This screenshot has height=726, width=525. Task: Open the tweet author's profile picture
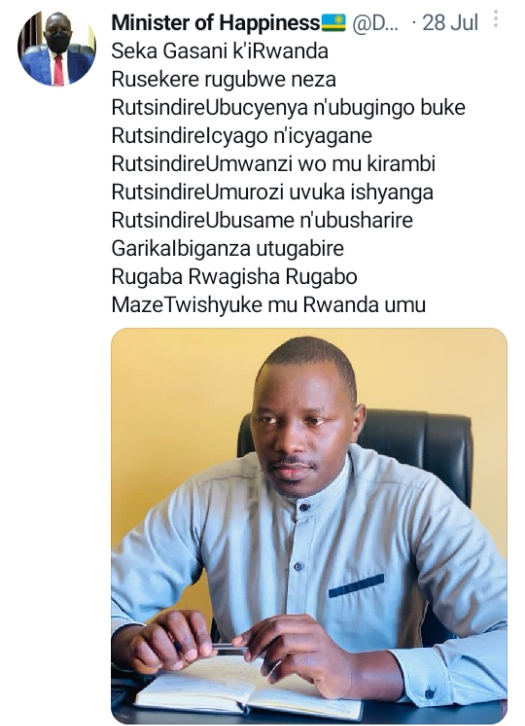[57, 49]
